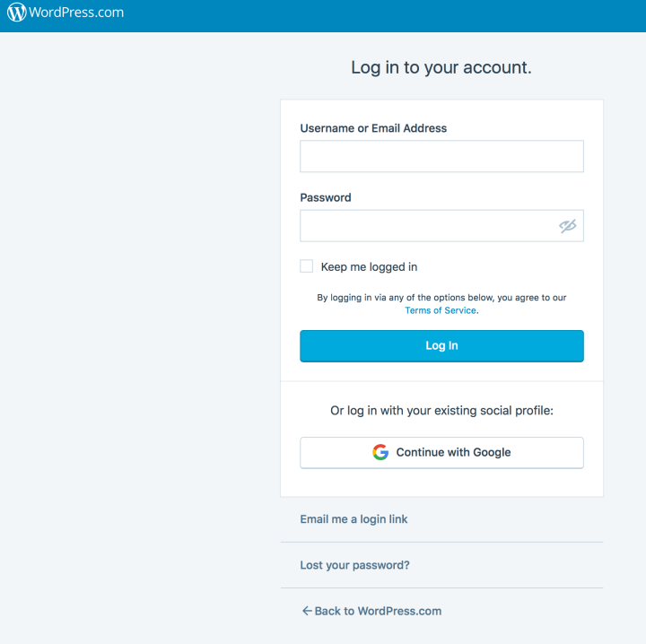Enable the Keep me logged in checkbox
The image size is (646, 644).
(x=307, y=266)
